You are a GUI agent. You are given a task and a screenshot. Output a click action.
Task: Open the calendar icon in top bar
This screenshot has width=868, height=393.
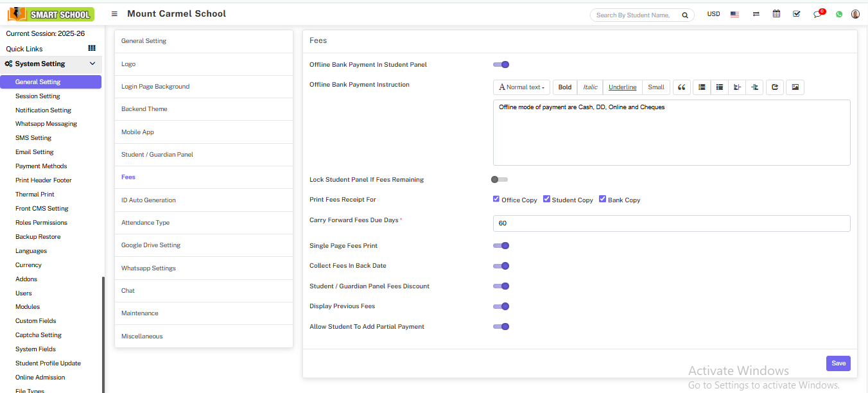pyautogui.click(x=776, y=14)
